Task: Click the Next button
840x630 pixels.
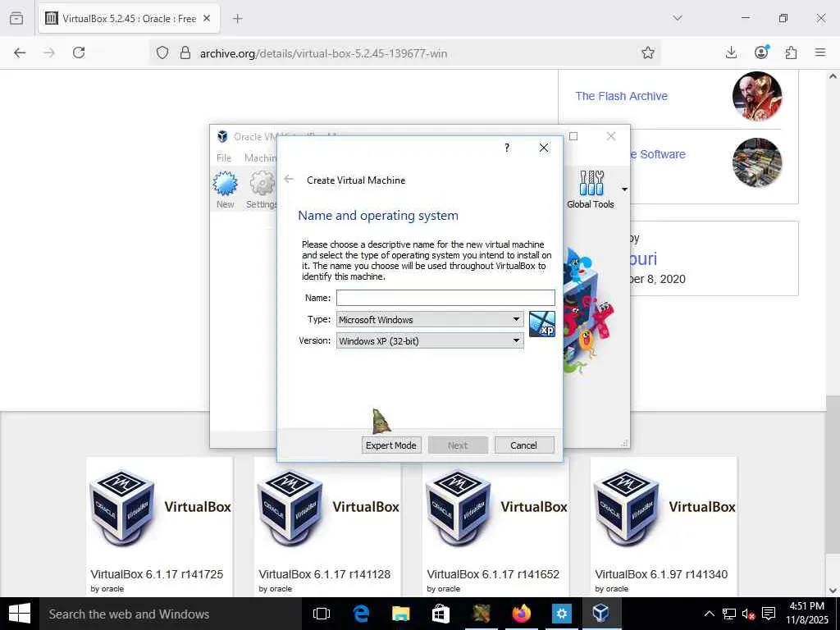Action: [x=458, y=445]
